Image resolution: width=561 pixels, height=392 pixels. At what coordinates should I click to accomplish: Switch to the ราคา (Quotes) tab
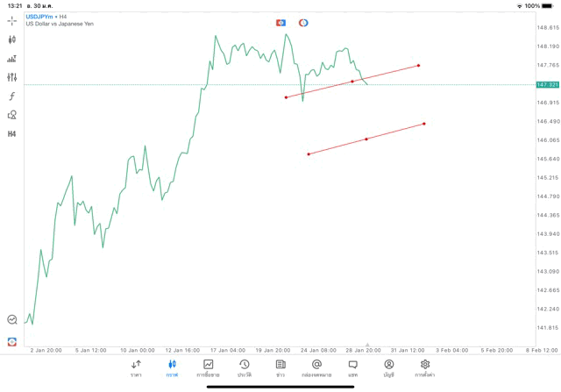136,367
